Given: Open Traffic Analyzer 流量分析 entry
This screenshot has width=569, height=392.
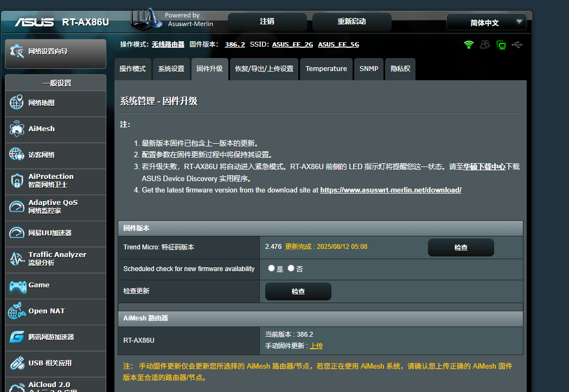Looking at the screenshot, I should tap(55, 260).
